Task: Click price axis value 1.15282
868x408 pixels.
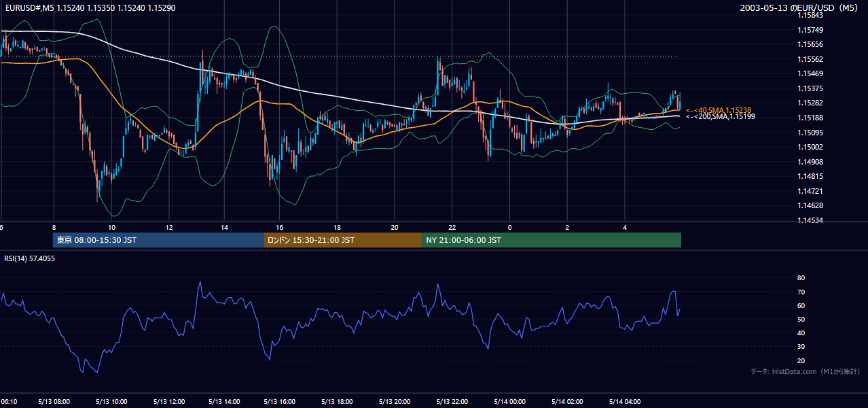Action: 810,103
